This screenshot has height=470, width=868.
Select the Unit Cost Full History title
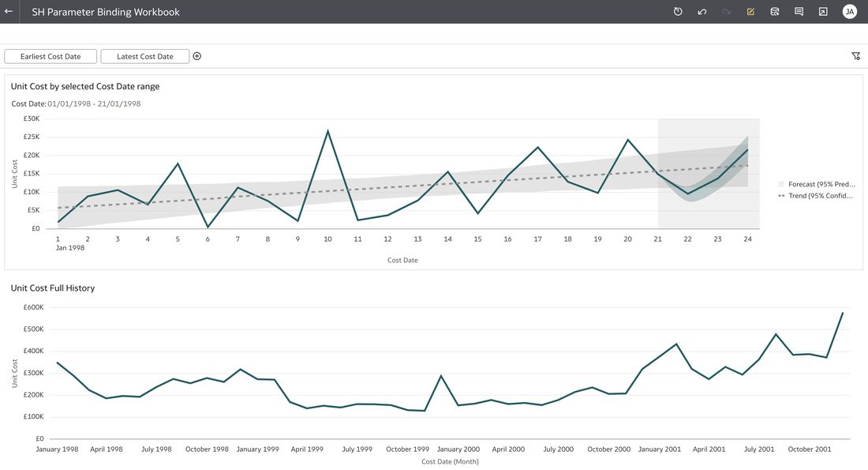click(53, 288)
